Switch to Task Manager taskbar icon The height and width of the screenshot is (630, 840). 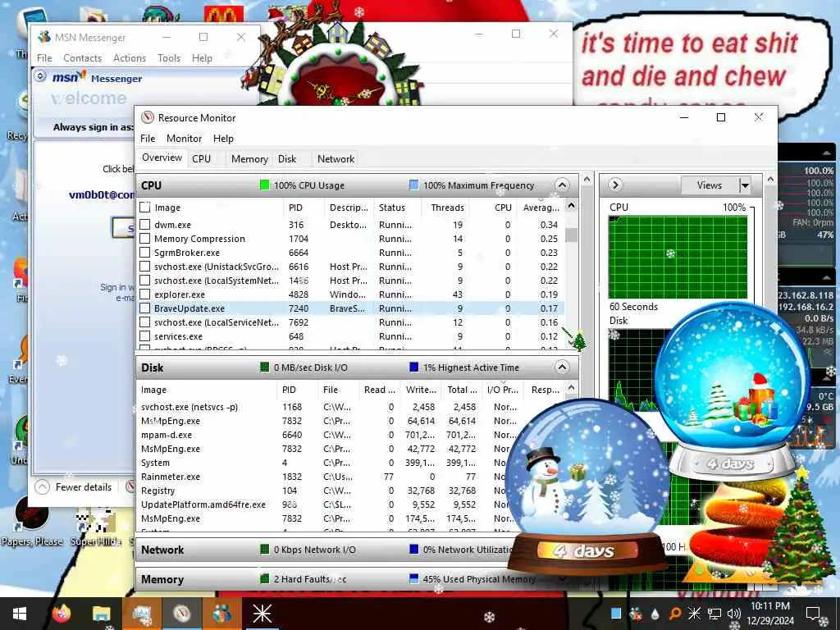pyautogui.click(x=141, y=614)
